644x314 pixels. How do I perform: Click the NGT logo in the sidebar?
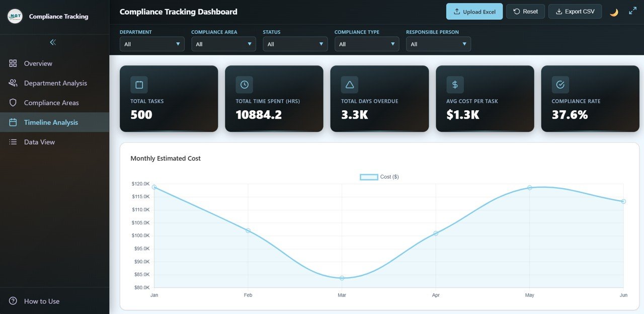[x=15, y=16]
